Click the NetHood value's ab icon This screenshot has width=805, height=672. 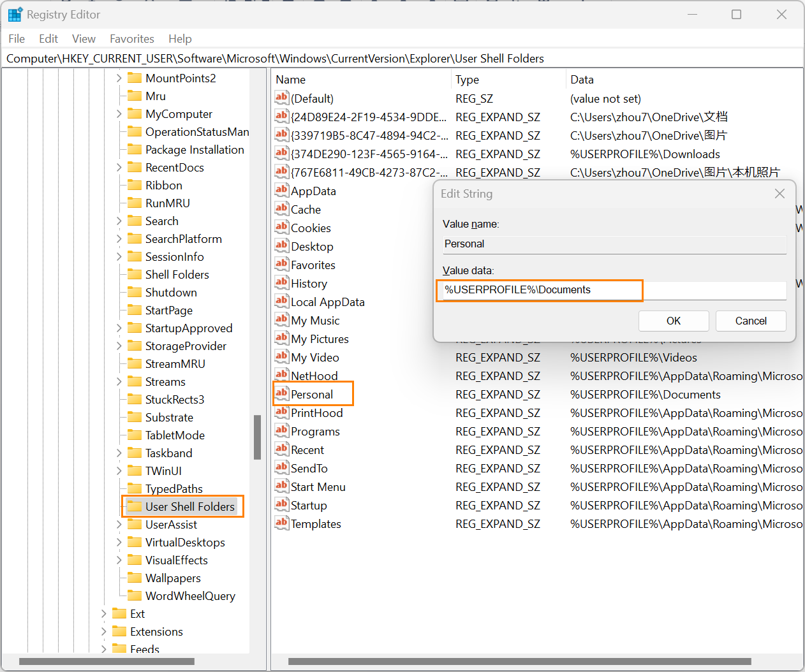[282, 375]
